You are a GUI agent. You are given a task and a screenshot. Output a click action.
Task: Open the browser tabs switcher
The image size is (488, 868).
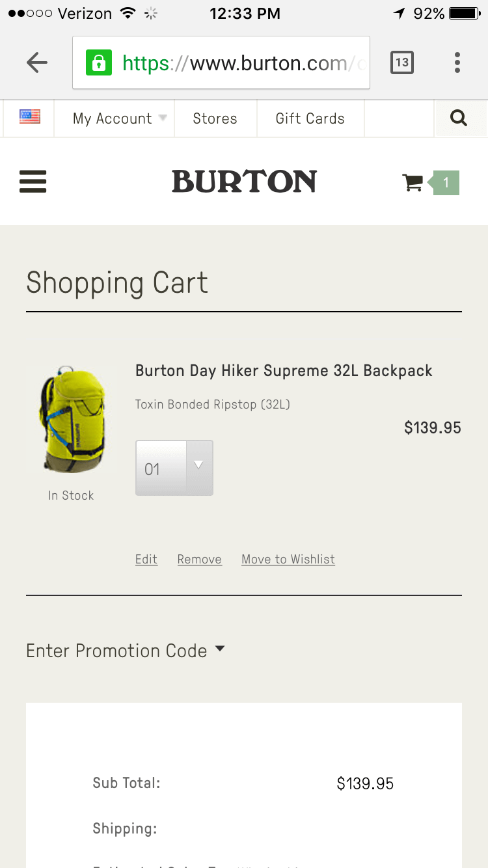point(401,62)
